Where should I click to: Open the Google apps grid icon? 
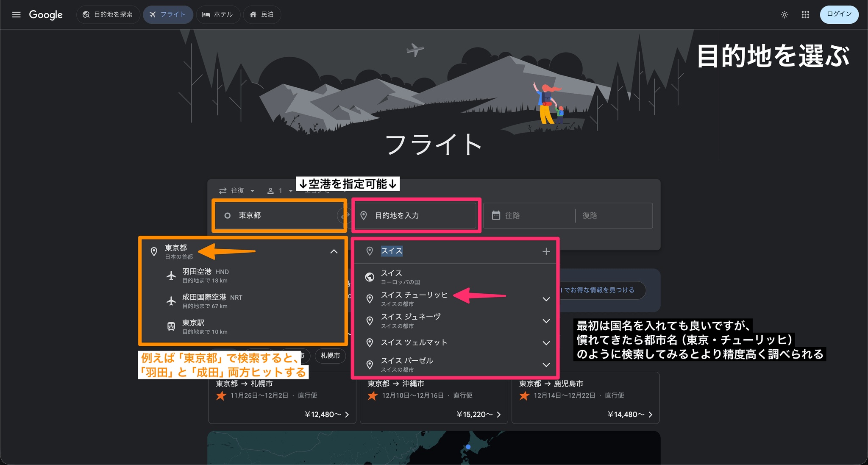tap(805, 14)
